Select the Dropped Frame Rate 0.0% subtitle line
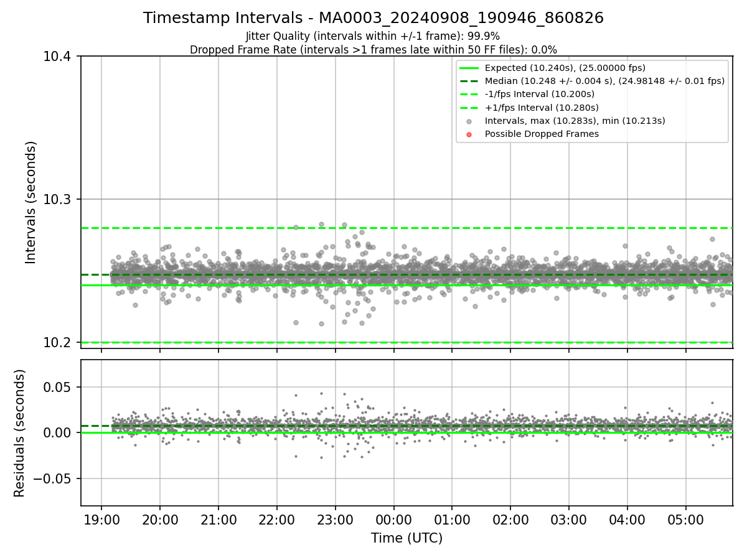This screenshot has height=560, width=747. [374, 50]
